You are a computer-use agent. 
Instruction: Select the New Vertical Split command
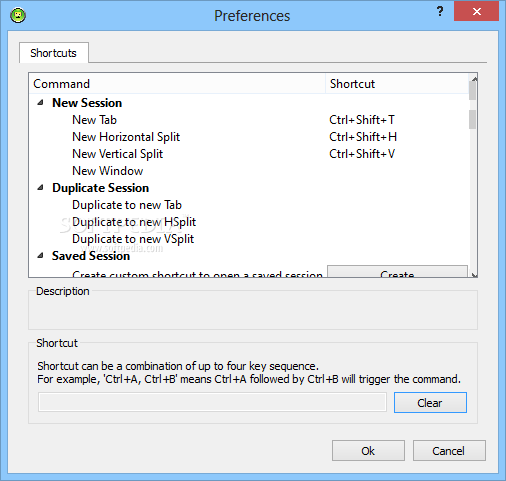pos(118,154)
